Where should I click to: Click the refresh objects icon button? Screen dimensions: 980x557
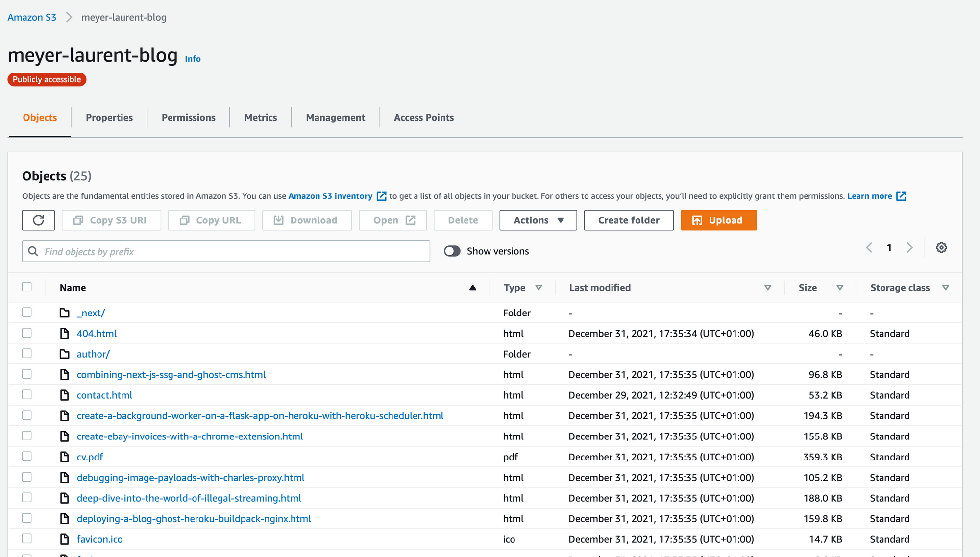[x=38, y=220]
